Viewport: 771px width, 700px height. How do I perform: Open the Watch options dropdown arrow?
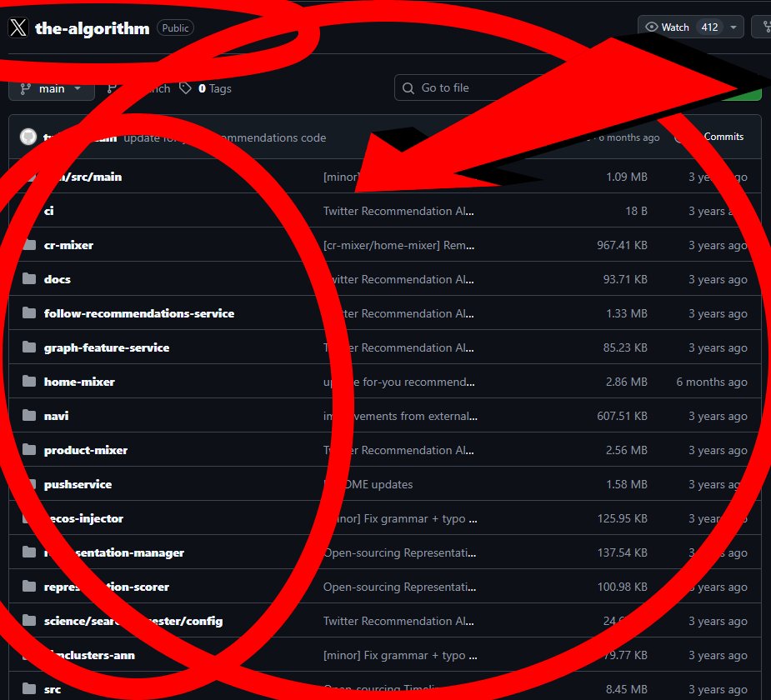733,27
